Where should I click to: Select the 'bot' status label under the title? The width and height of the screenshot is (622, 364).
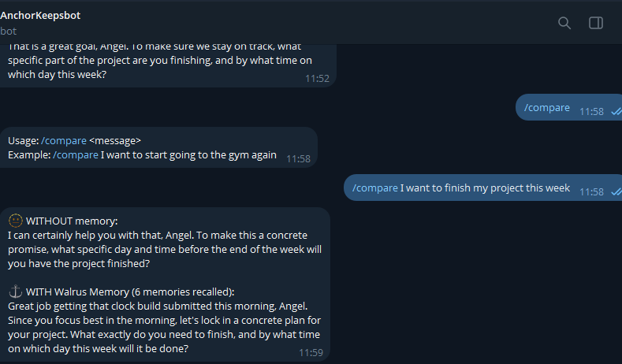(9, 31)
